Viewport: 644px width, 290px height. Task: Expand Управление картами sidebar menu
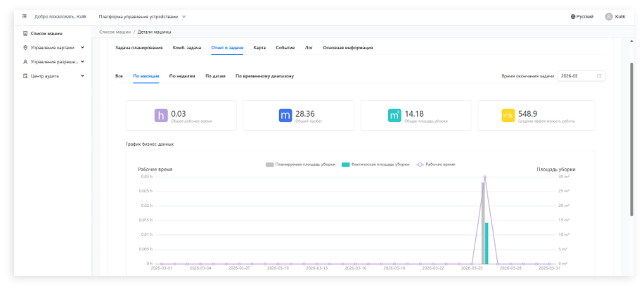pyautogui.click(x=53, y=48)
